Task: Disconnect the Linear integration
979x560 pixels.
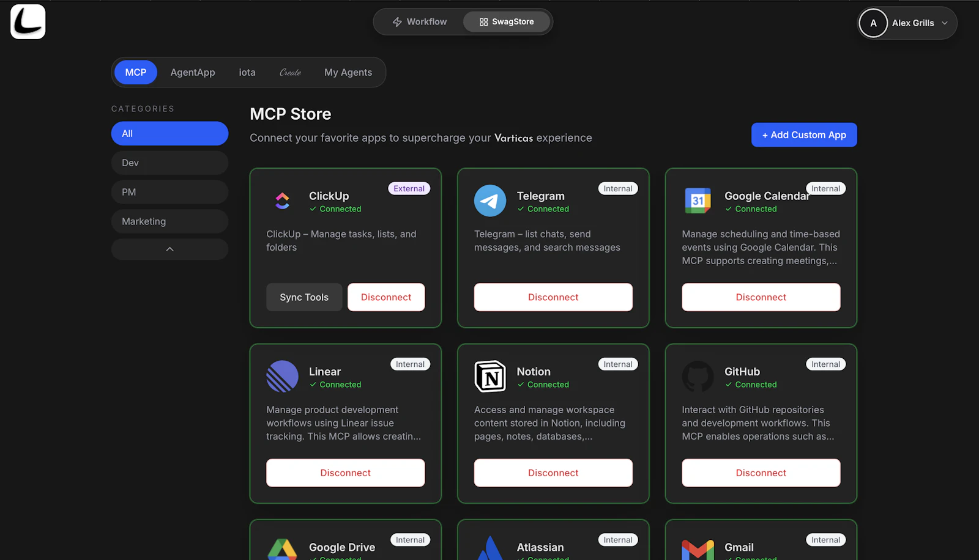Action: click(346, 473)
